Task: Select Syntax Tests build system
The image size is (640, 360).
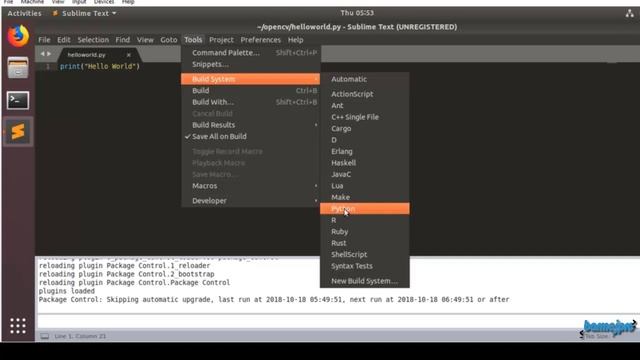Action: [364, 266]
